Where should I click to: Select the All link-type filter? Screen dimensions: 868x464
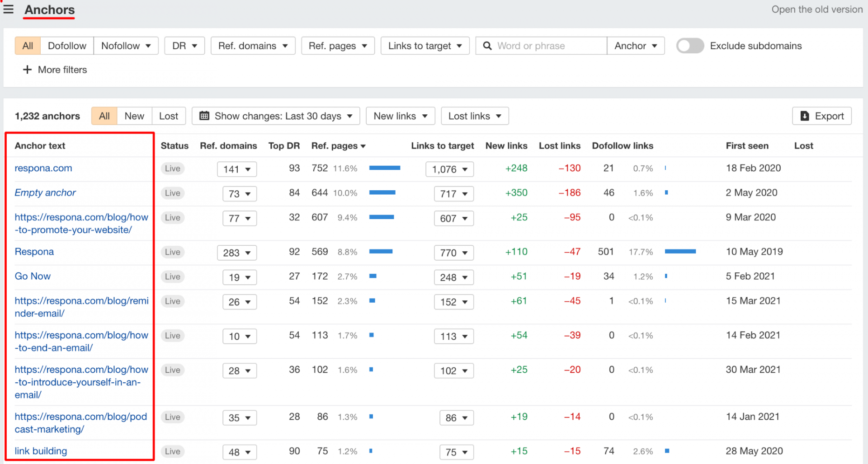tap(28, 46)
